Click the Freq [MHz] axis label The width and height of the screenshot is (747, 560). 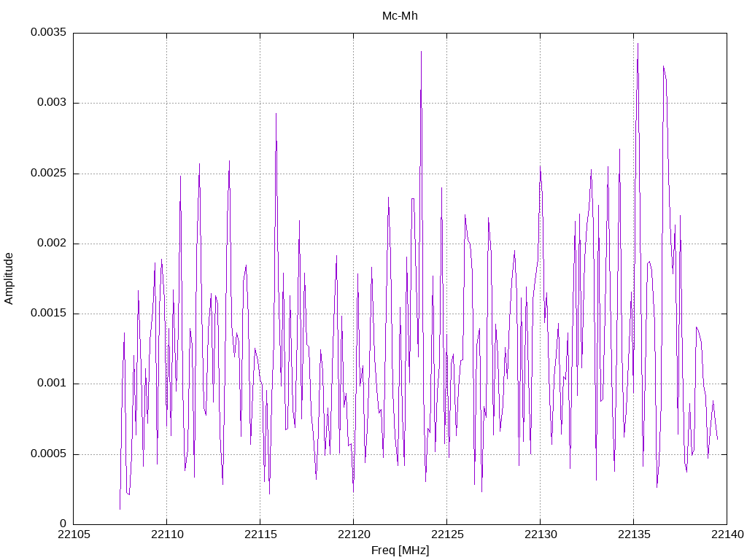pyautogui.click(x=400, y=551)
